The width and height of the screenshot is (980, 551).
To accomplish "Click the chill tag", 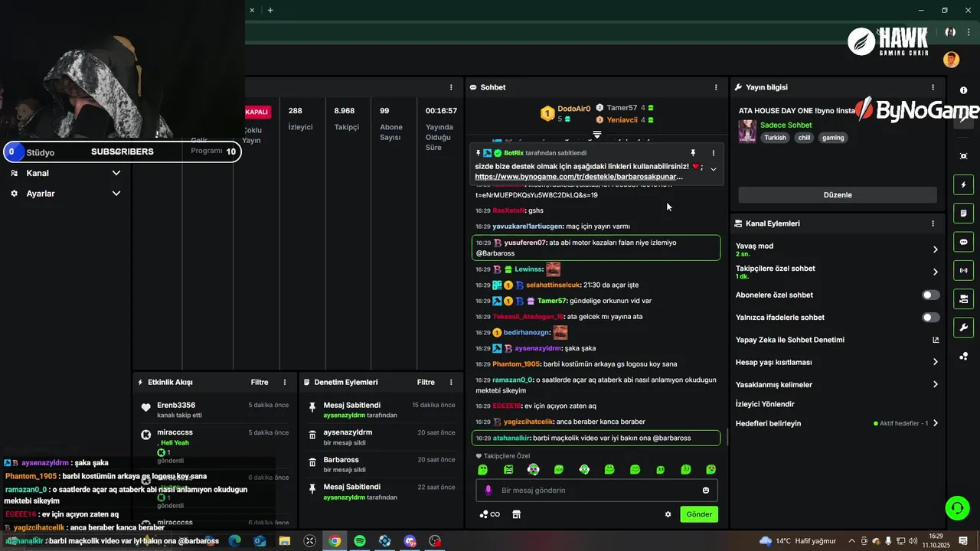I will (x=804, y=138).
